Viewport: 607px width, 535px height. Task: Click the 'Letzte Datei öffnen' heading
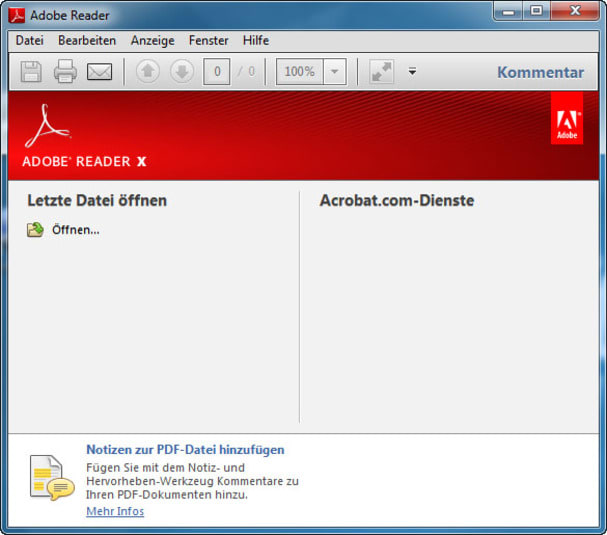coord(97,201)
